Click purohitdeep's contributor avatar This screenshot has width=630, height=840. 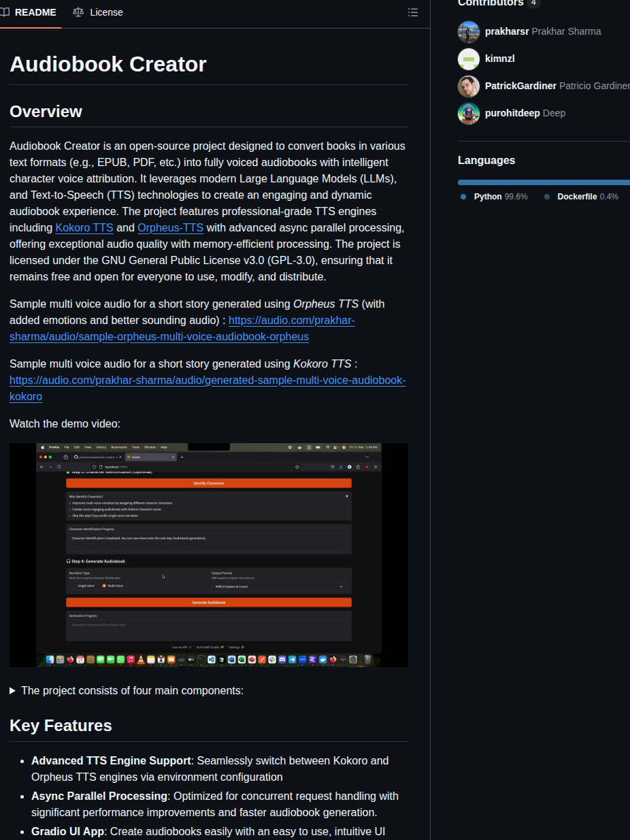[x=469, y=113]
